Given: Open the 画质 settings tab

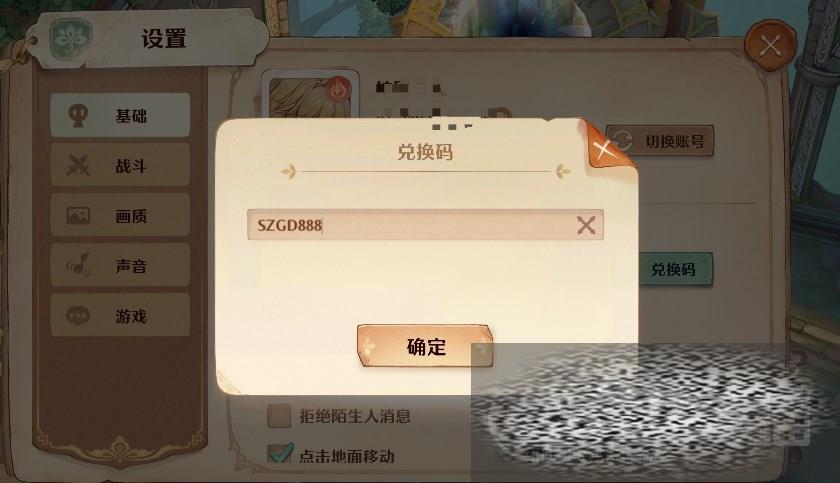Looking at the screenshot, I should 121,215.
